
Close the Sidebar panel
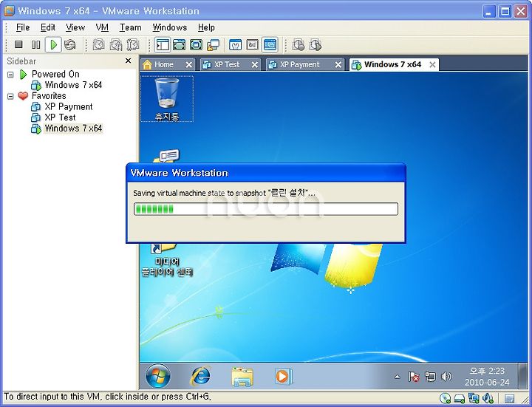tap(128, 61)
